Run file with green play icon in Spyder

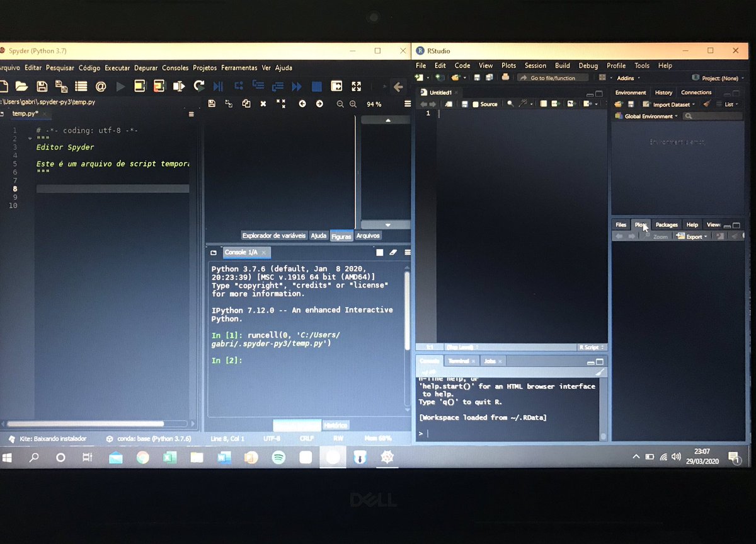click(x=120, y=86)
